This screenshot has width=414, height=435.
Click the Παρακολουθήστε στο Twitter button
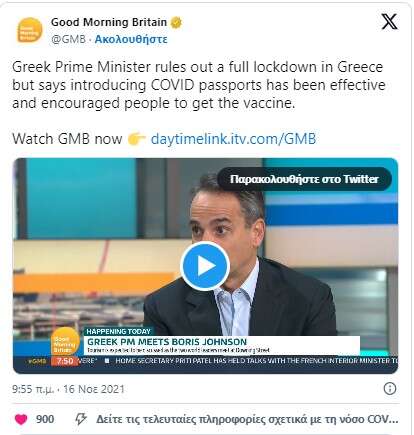[304, 179]
